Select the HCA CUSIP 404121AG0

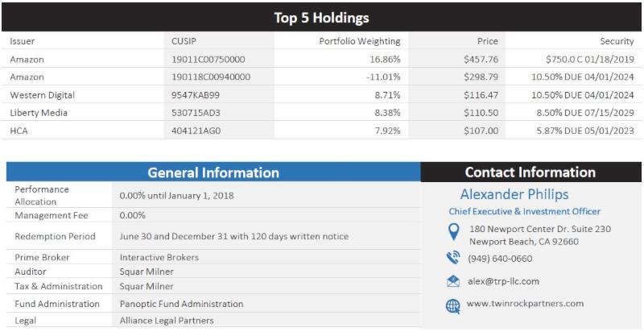point(196,131)
